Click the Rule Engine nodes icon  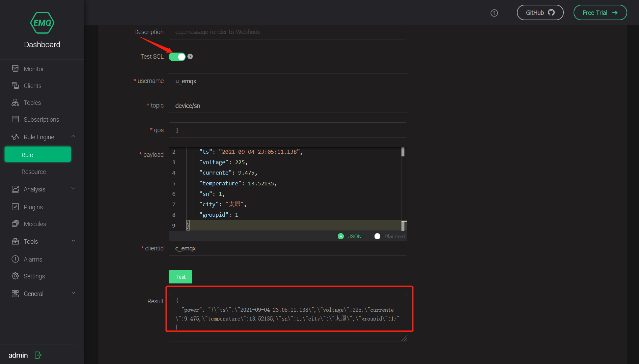[x=15, y=137]
